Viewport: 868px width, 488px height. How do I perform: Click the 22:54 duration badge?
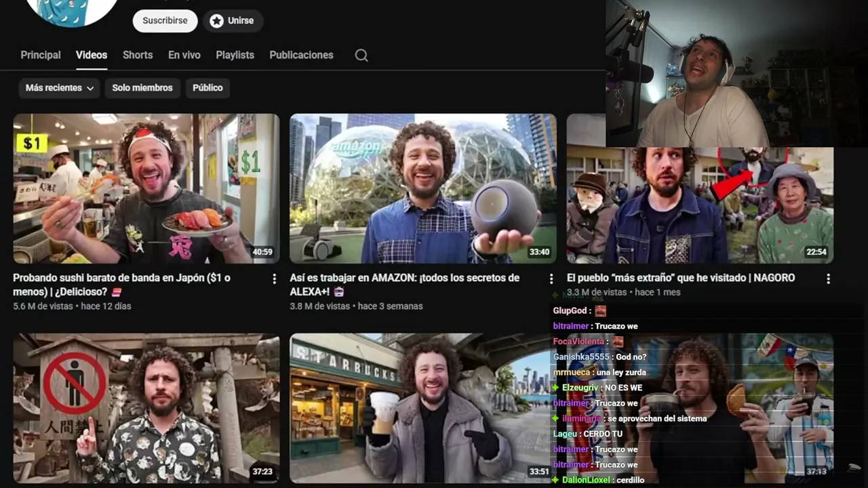pyautogui.click(x=816, y=252)
